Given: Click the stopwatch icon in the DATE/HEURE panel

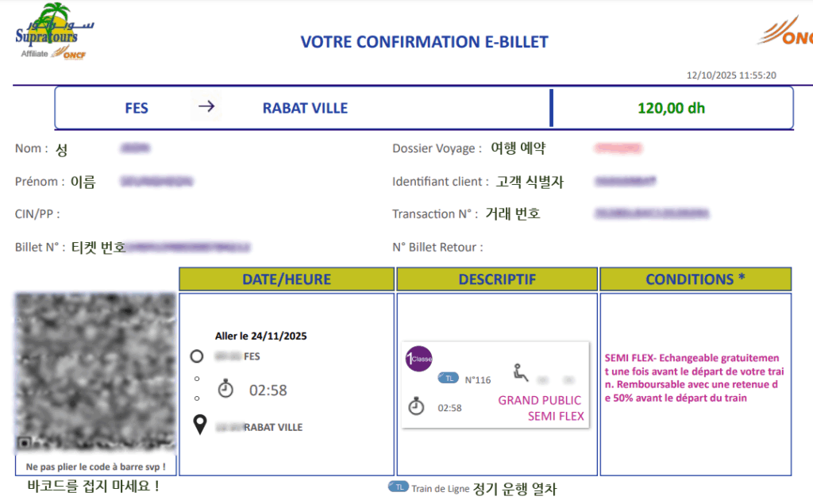Looking at the screenshot, I should coord(226,389).
